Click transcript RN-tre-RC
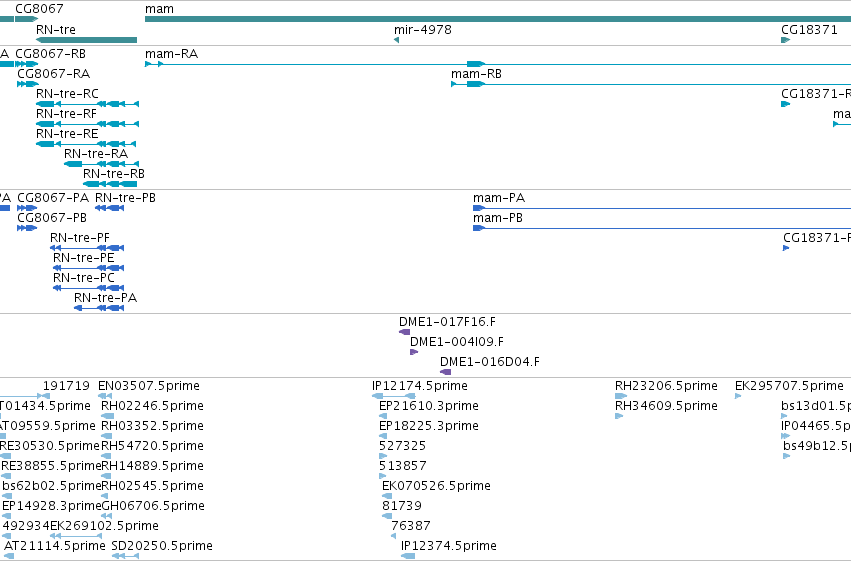This screenshot has height=561, width=851. [67, 94]
